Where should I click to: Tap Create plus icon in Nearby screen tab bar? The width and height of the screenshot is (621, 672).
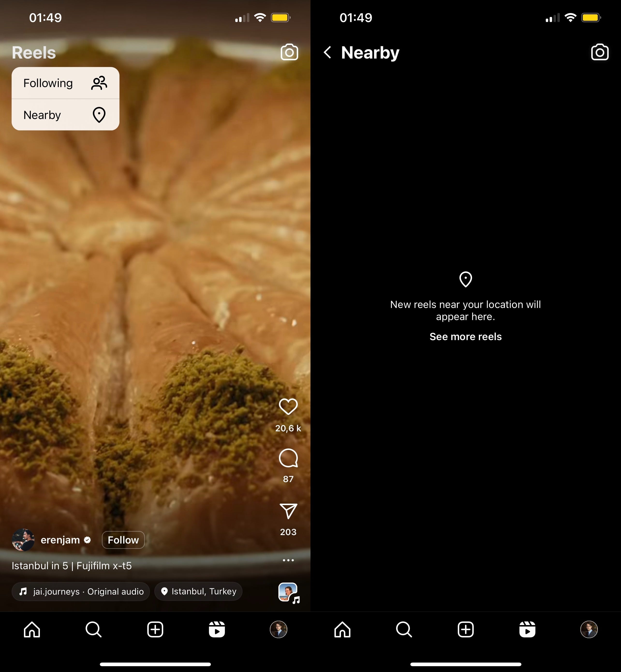pyautogui.click(x=466, y=629)
